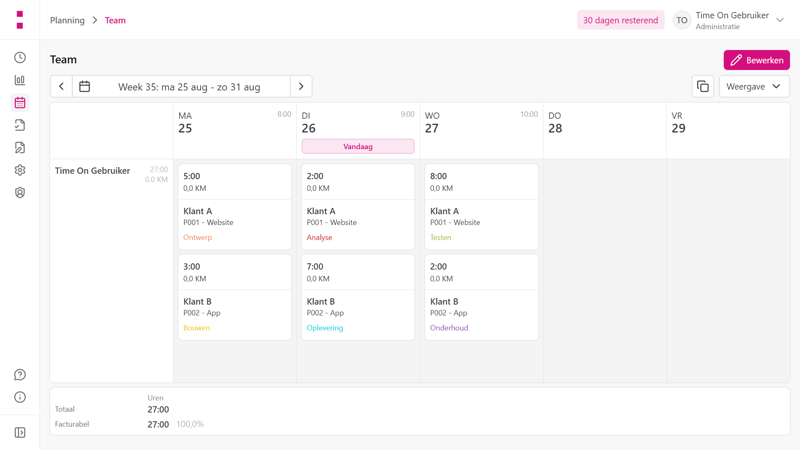This screenshot has width=800, height=450.
Task: Click the Team breadcrumb item
Action: click(x=115, y=20)
